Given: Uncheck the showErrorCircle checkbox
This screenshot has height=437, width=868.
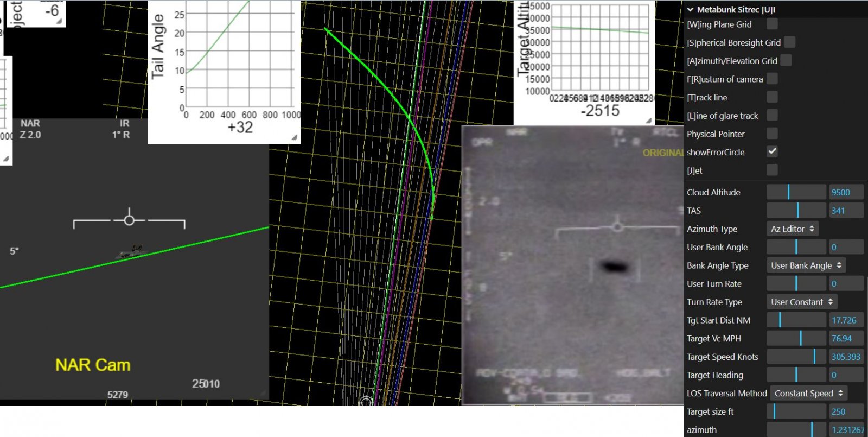Looking at the screenshot, I should 772,151.
